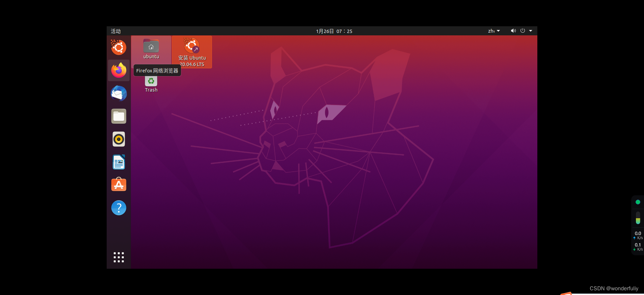Click the upload speed 0.0 K/s reading
644x295 pixels.
pyautogui.click(x=638, y=235)
